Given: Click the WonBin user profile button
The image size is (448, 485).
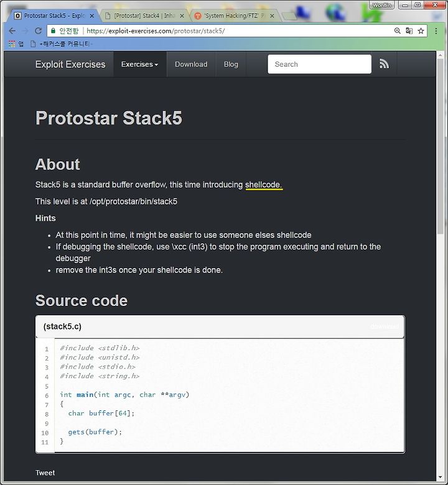Looking at the screenshot, I should pyautogui.click(x=381, y=5).
